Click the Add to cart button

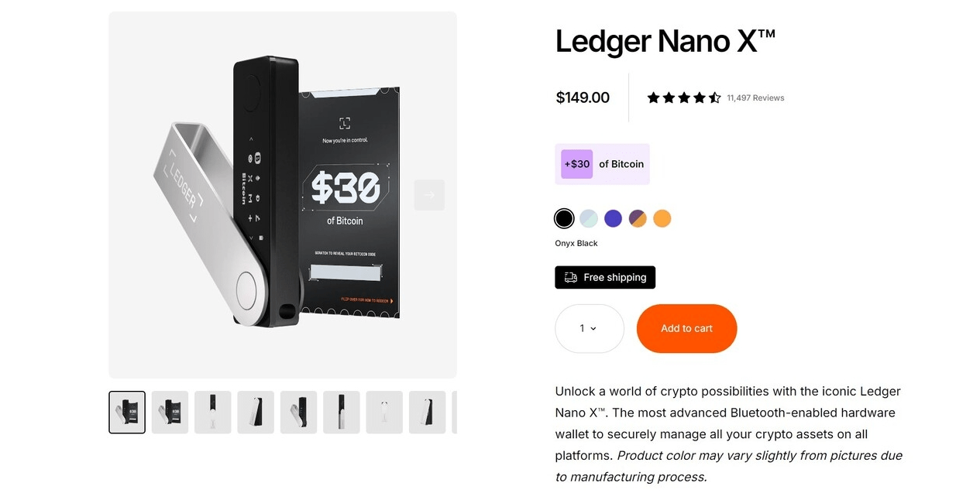coord(686,328)
